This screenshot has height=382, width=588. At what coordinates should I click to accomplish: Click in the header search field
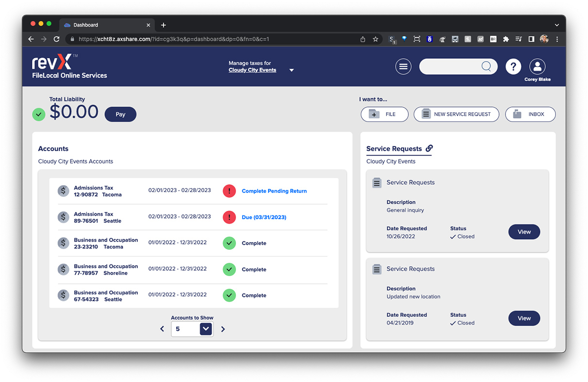click(458, 67)
